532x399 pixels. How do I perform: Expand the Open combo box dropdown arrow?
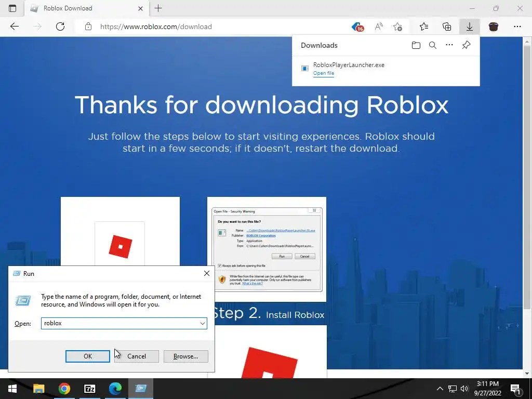(x=203, y=323)
